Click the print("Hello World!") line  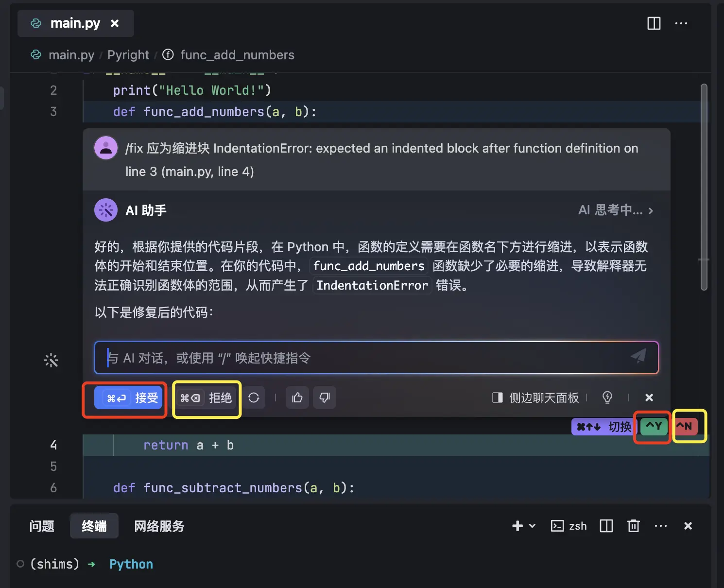tap(192, 90)
